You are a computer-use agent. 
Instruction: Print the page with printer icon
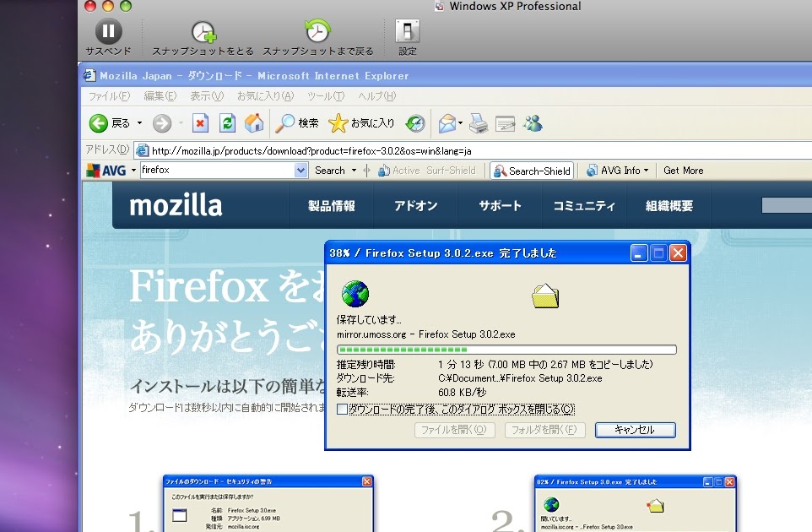pos(479,123)
